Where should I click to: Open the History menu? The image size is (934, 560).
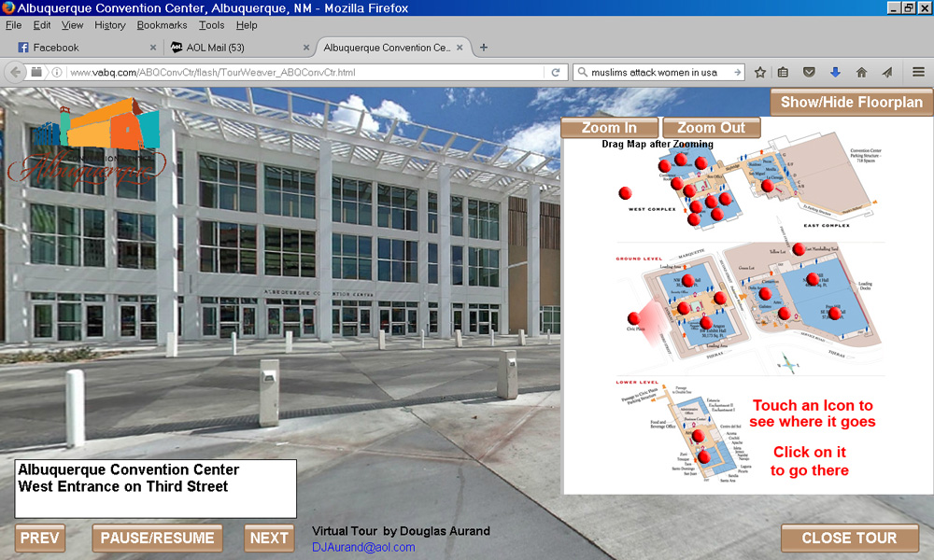pyautogui.click(x=110, y=25)
